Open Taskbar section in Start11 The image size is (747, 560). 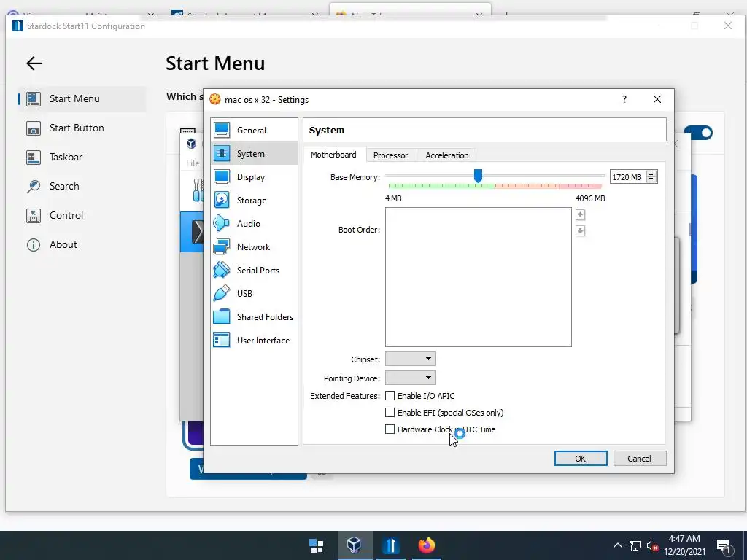click(82, 157)
